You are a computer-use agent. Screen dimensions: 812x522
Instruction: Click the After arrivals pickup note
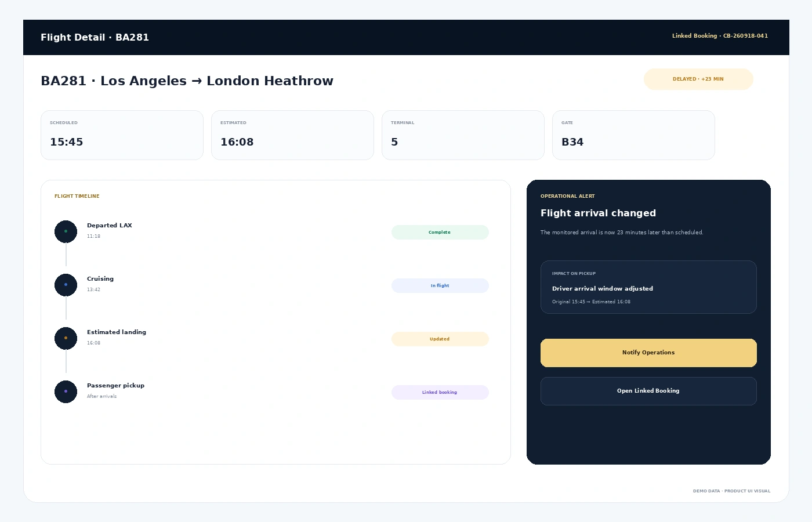[x=101, y=396]
